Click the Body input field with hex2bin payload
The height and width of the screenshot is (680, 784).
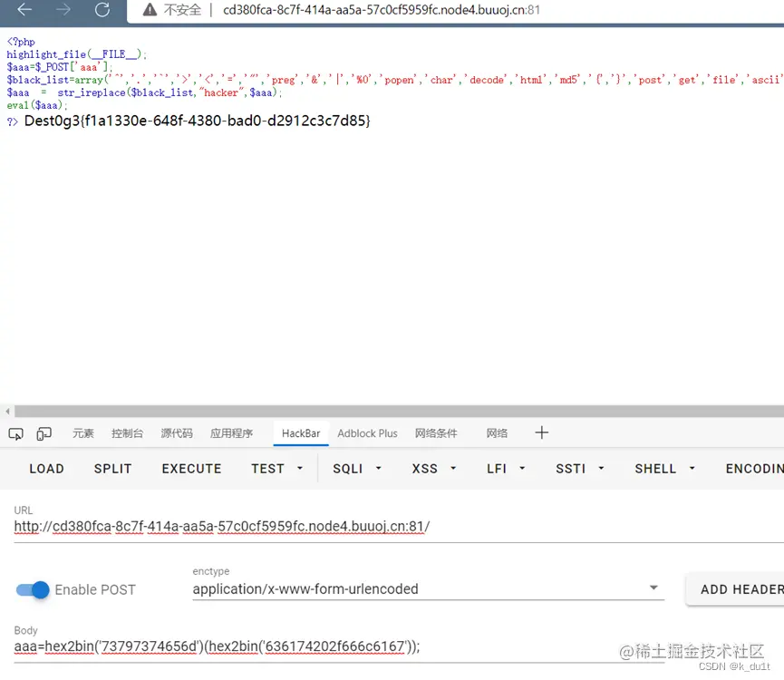[339, 646]
